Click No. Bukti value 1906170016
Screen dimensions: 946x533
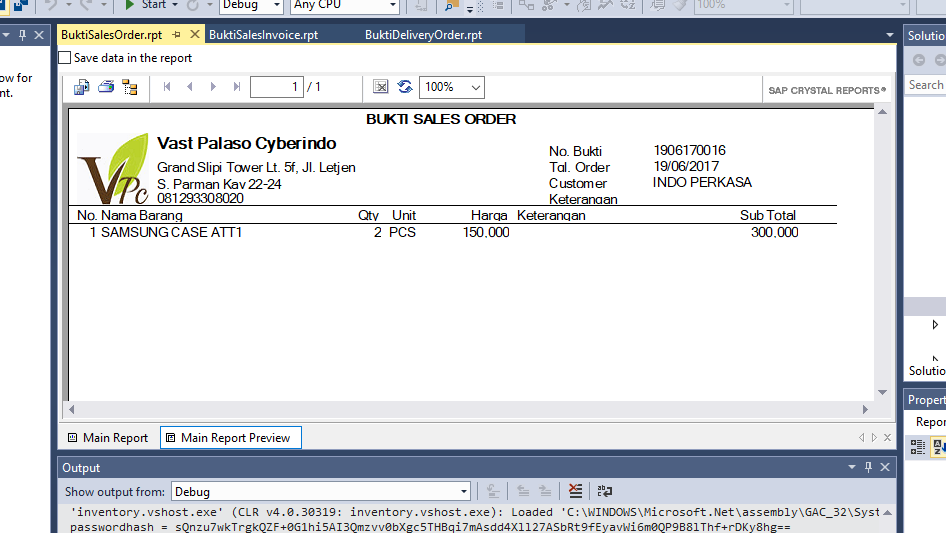point(690,150)
